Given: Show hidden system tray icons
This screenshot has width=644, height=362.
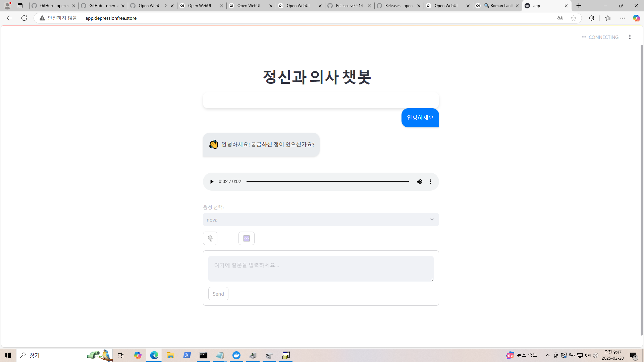Looking at the screenshot, I should click(x=548, y=355).
